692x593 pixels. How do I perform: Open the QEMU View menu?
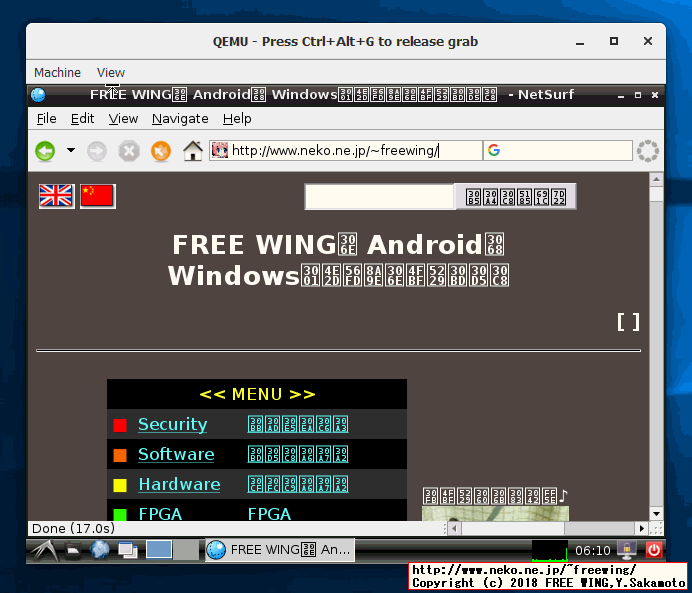click(x=111, y=72)
